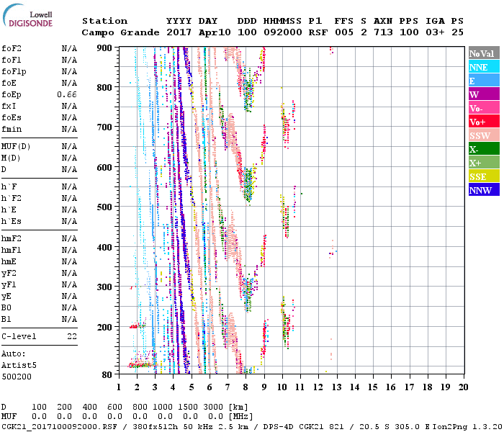The image size is (504, 432).
Task: Click the Vo+ red legend swatch
Action: click(484, 122)
